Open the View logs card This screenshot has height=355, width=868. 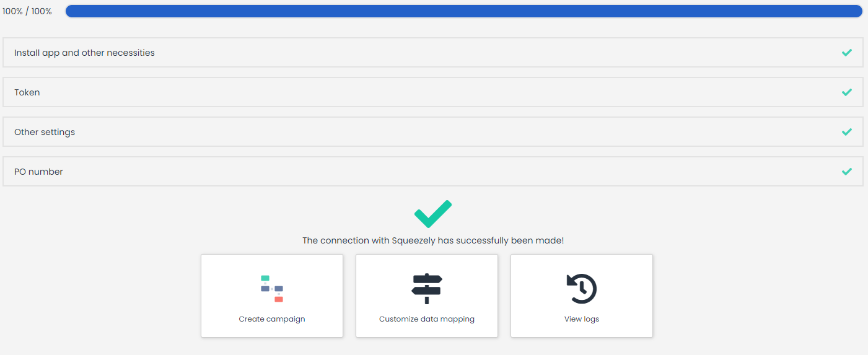582,296
